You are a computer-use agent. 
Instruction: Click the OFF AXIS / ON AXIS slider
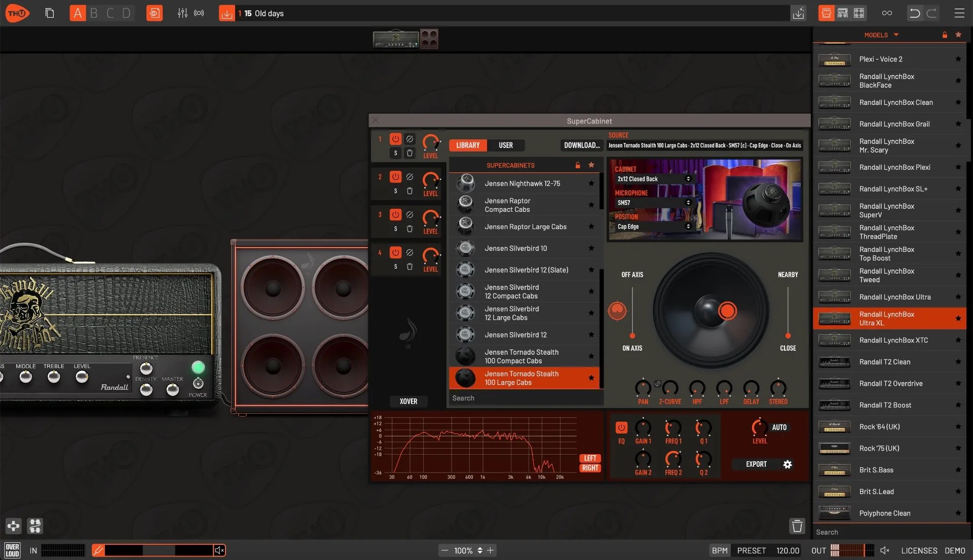632,312
